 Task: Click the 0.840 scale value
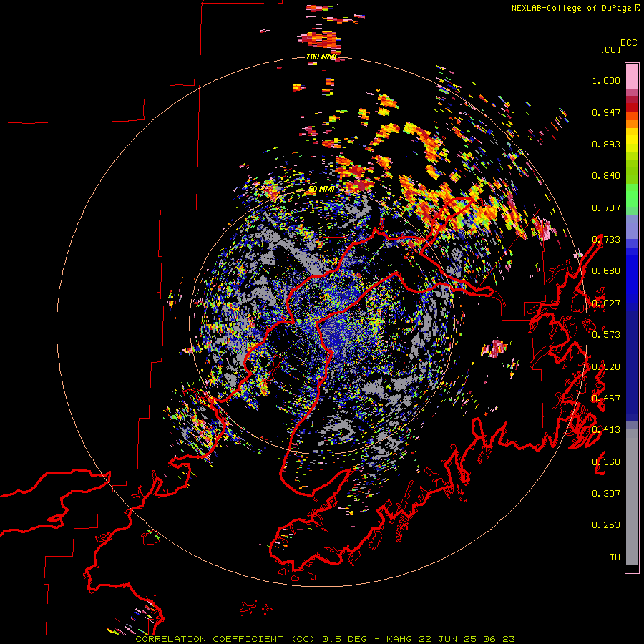606,176
